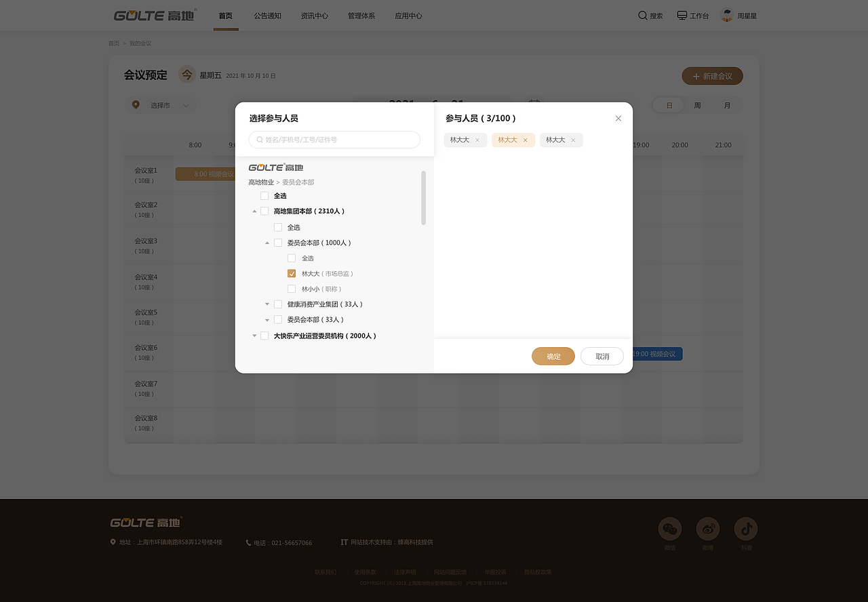Check the 高地集团本部 (2310人) checkbox

pyautogui.click(x=264, y=211)
